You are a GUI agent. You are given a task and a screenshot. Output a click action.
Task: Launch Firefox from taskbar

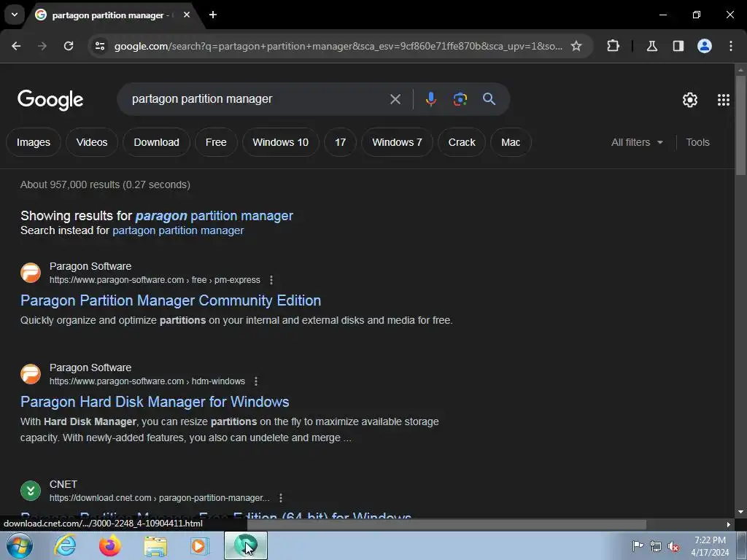tap(110, 545)
